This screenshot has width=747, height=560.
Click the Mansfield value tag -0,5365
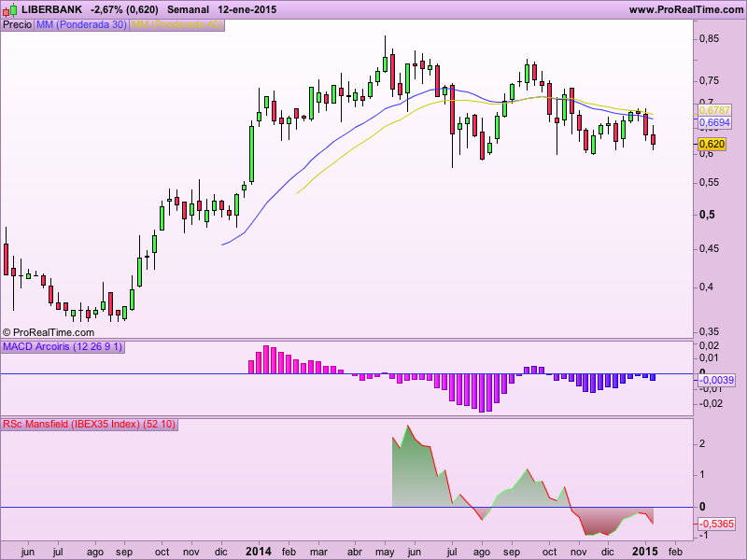(716, 524)
